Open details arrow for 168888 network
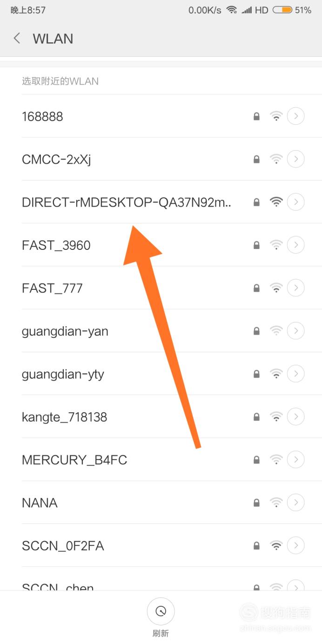This screenshot has height=644, width=322. (296, 116)
